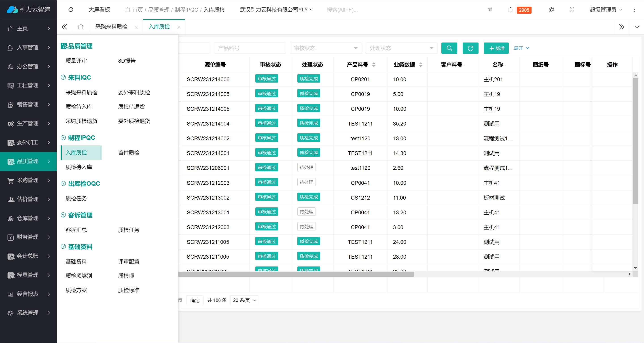Sort by 产品料号 column
Screen dimensions: 644x343
pos(373,64)
